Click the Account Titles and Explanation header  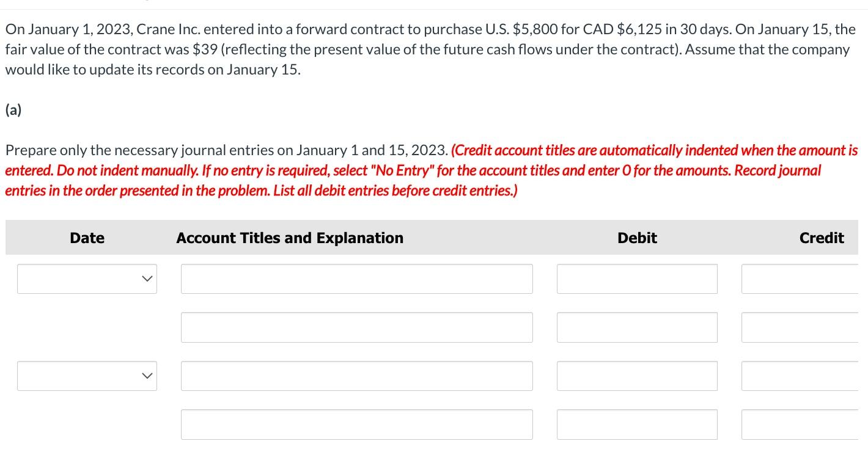point(290,238)
